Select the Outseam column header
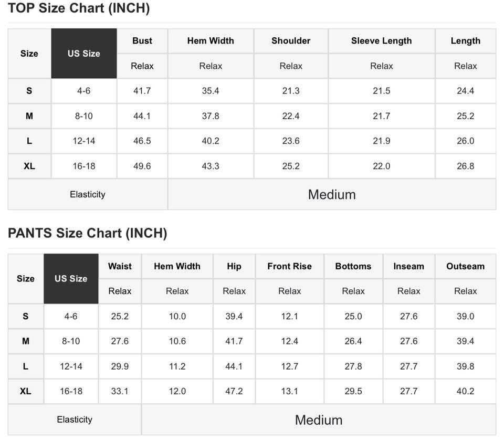Image resolution: width=504 pixels, height=440 pixels. (465, 266)
